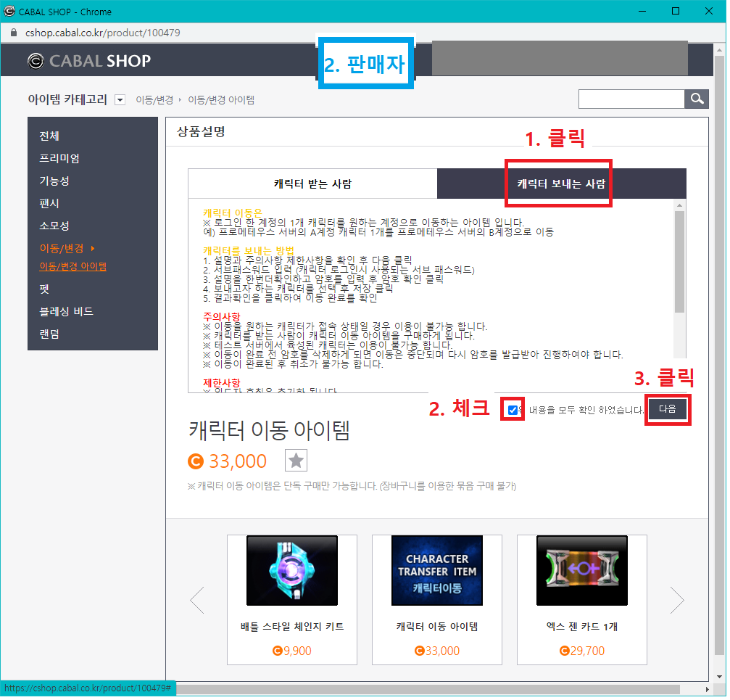Click the 이동/변경 아이템 sidebar link

73,268
